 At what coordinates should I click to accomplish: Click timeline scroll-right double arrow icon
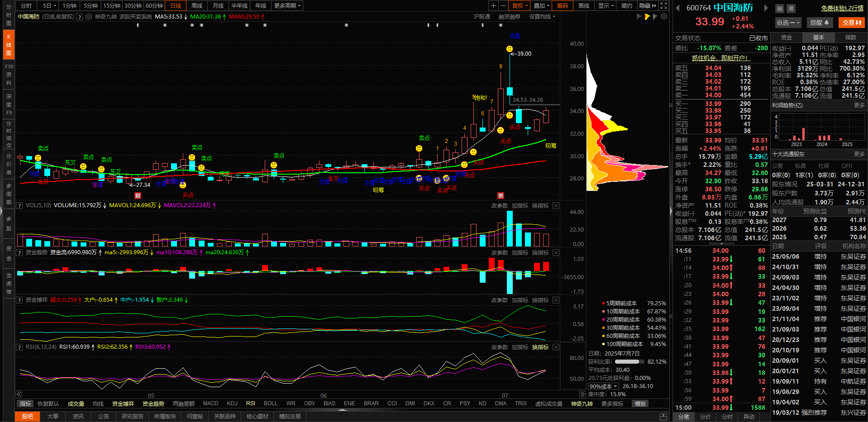click(x=582, y=394)
